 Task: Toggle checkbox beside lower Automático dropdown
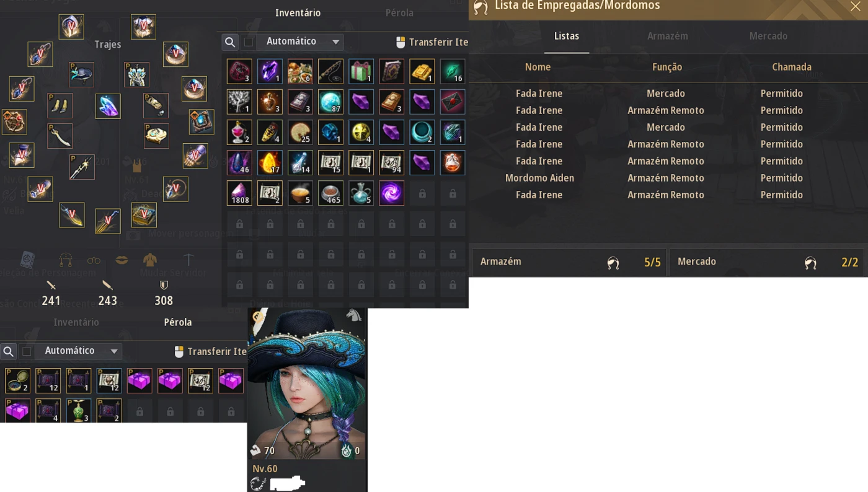(x=27, y=351)
